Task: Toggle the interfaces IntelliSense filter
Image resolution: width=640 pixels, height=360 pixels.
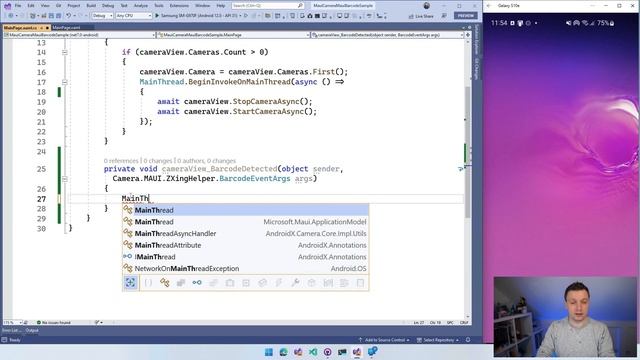Action: [x=197, y=282]
